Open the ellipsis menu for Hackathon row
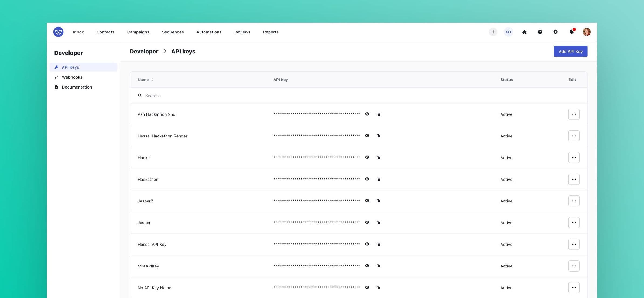The width and height of the screenshot is (644, 298). (x=574, y=179)
